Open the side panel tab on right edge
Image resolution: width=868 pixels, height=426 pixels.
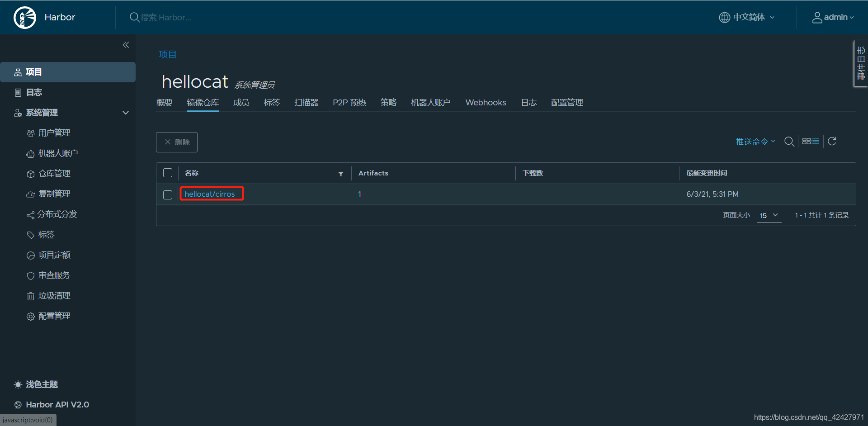861,63
